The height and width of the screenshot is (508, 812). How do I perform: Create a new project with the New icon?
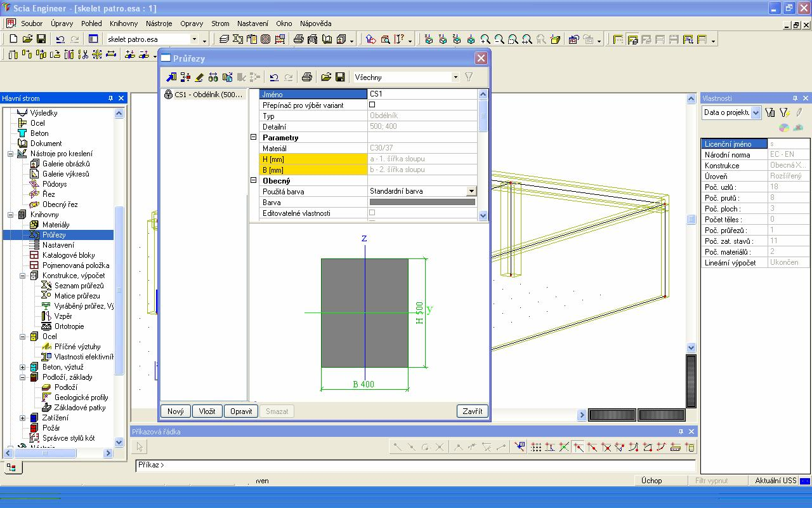tap(13, 39)
